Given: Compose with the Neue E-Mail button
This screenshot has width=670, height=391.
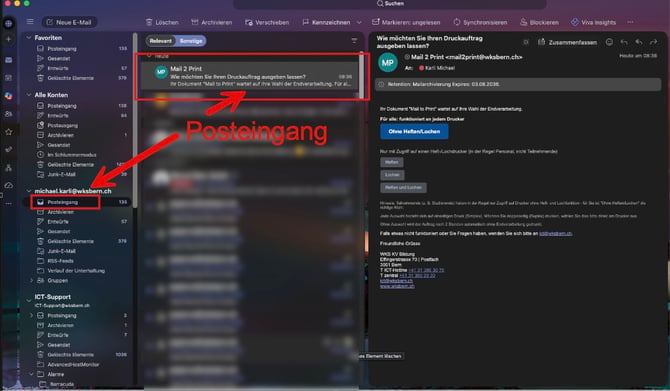Looking at the screenshot, I should 69,22.
